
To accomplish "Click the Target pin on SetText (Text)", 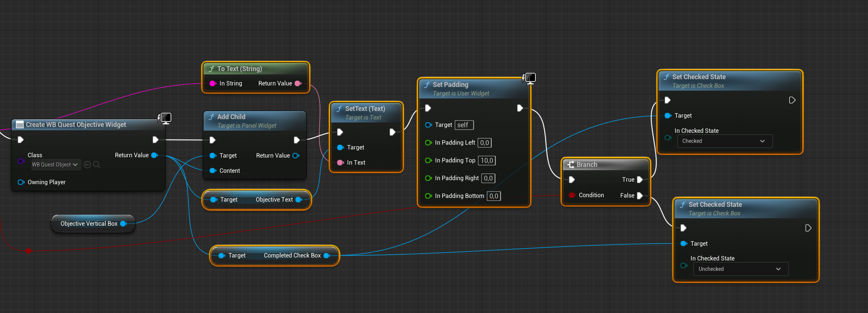I will click(340, 147).
